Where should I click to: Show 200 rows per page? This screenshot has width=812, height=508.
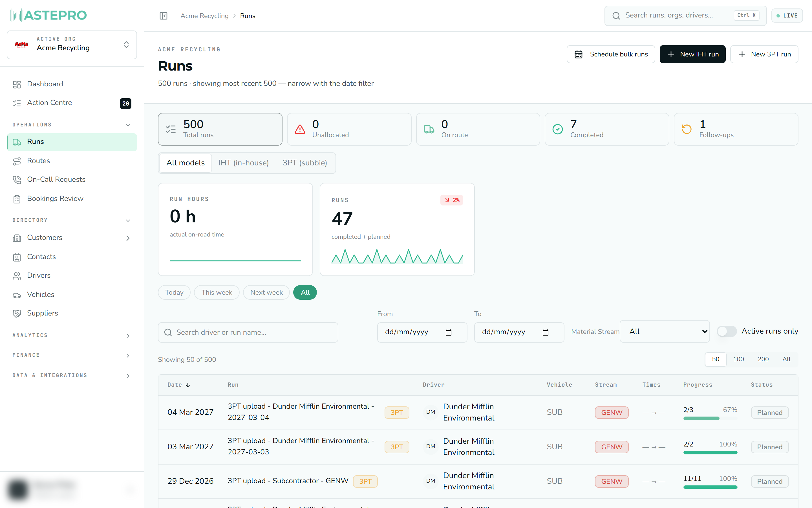point(763,360)
